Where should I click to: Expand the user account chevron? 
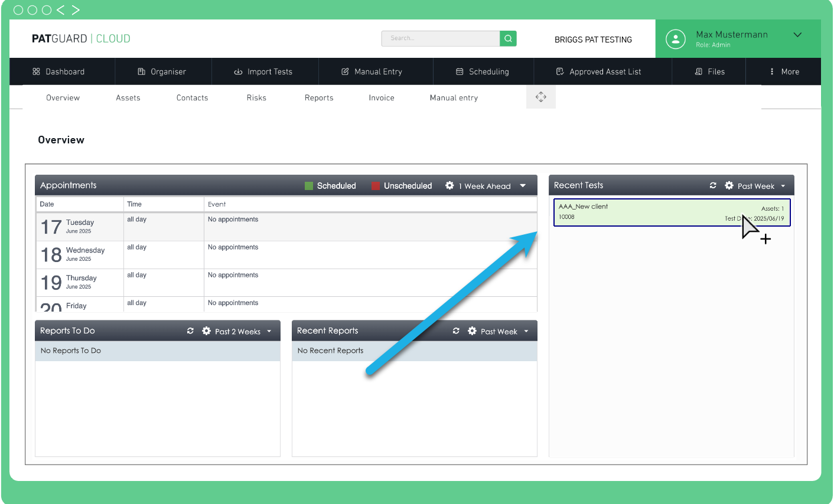coord(797,35)
